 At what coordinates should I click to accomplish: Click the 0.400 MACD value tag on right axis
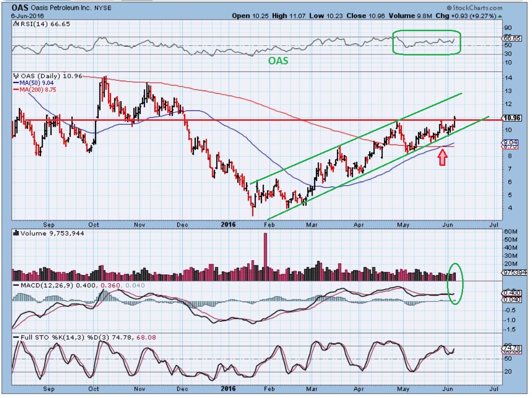tap(512, 293)
